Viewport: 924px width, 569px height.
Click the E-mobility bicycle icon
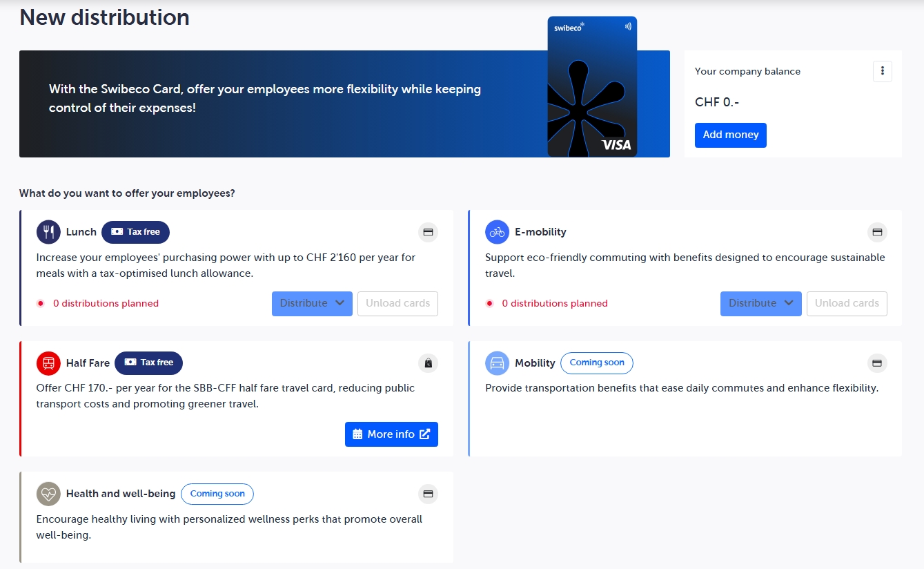(497, 232)
